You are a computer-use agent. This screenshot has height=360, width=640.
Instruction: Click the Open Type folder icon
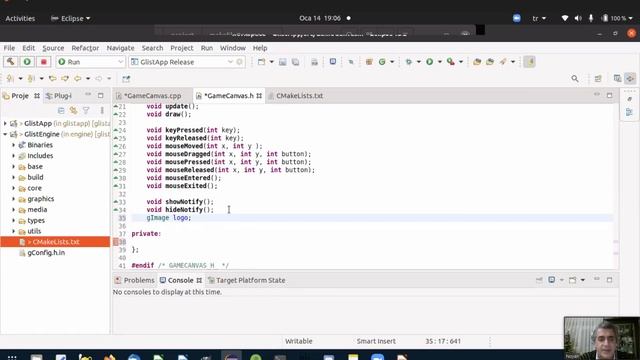click(477, 62)
